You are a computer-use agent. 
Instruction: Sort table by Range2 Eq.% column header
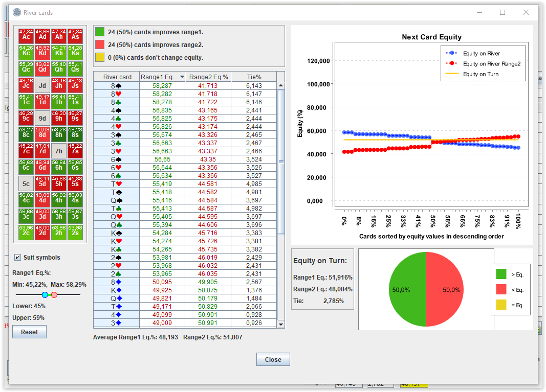208,77
